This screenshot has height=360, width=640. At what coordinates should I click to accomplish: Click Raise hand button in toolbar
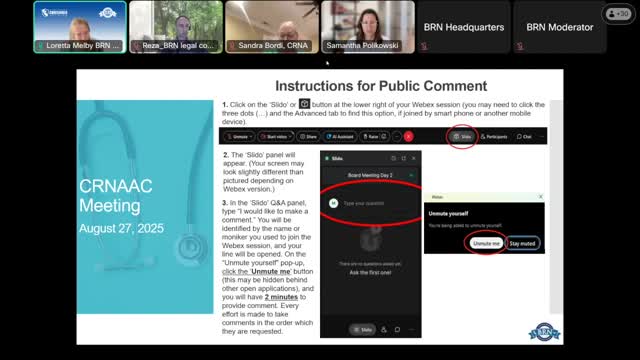point(371,137)
